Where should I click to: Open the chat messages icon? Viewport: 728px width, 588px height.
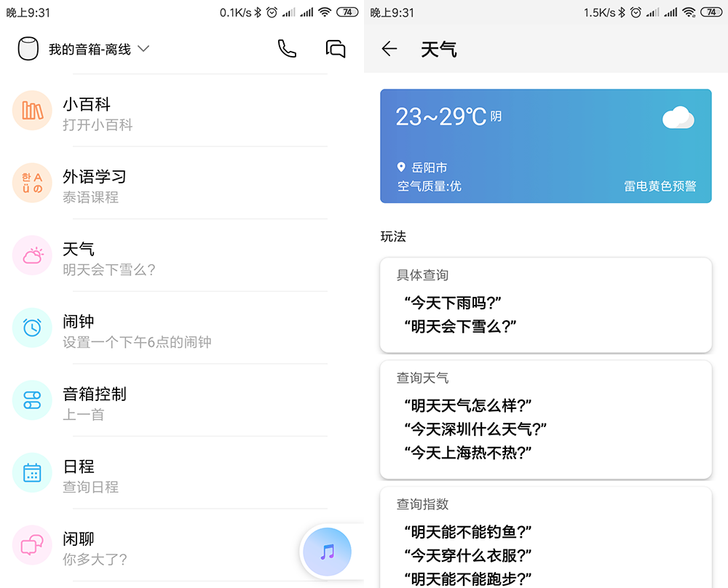[335, 49]
